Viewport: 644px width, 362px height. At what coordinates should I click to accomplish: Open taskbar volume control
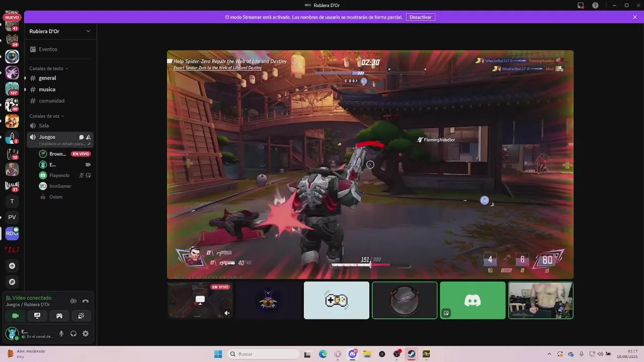click(600, 354)
